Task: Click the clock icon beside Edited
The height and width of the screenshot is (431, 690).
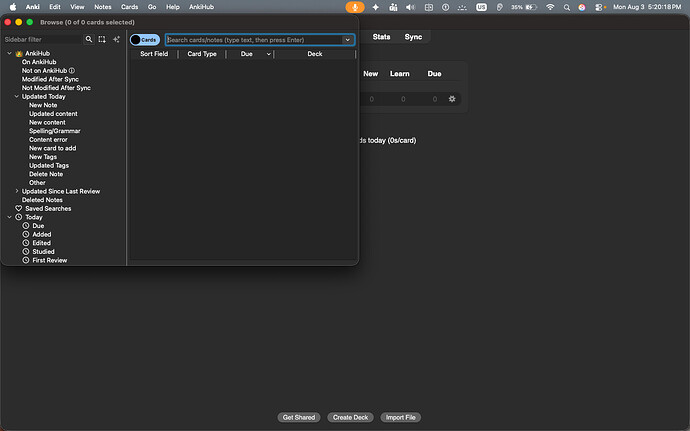Action: 26,243
